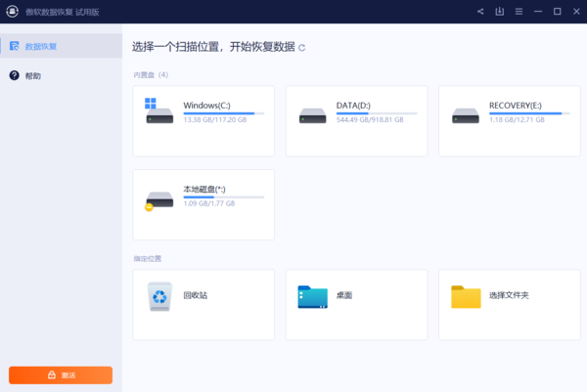This screenshot has width=587, height=392.
Task: Select the Windows(C:) drive card
Action: point(203,120)
